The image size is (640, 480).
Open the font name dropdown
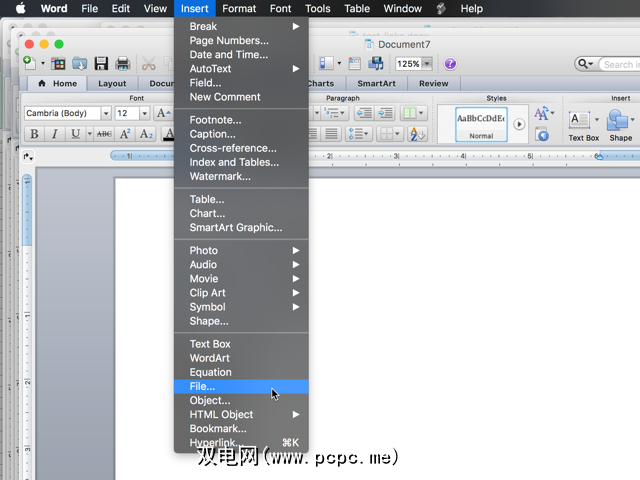point(106,113)
